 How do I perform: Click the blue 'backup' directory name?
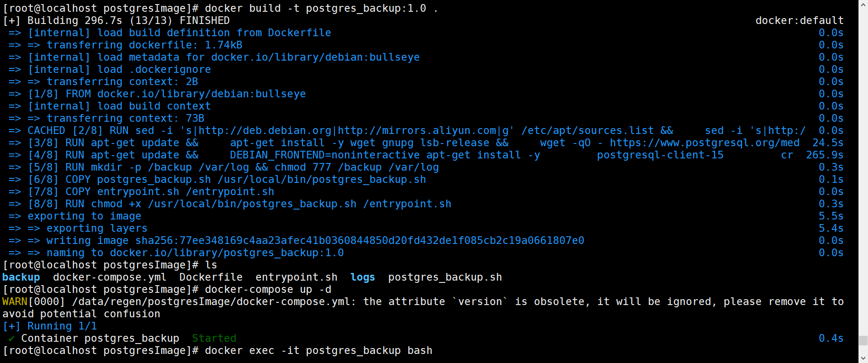(21, 277)
